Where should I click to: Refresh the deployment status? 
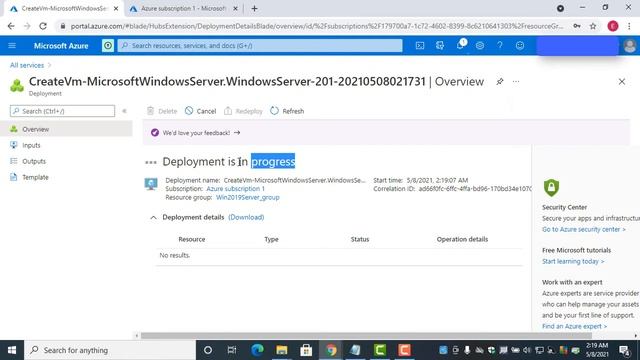(x=287, y=111)
